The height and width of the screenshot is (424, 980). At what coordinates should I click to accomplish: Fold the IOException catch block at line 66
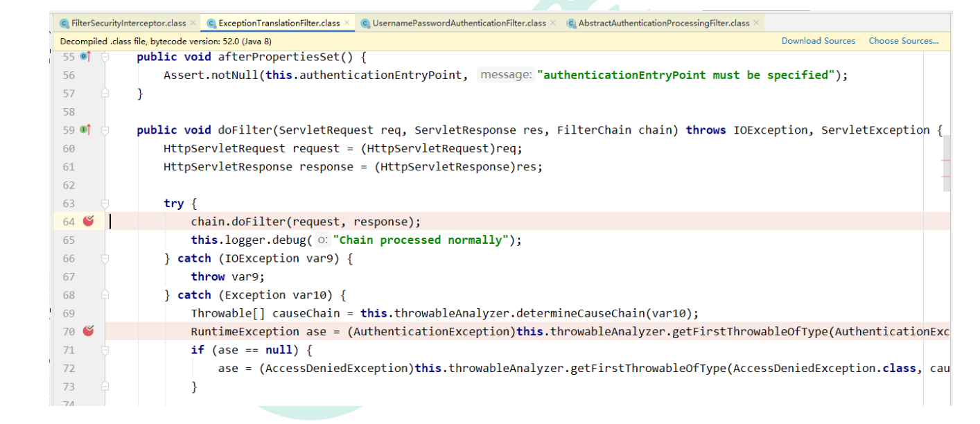(x=105, y=258)
